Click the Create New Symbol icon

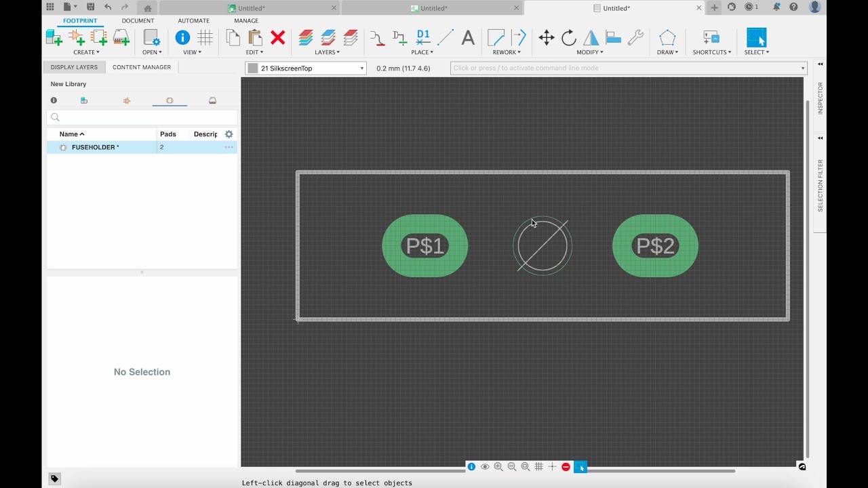tap(77, 38)
